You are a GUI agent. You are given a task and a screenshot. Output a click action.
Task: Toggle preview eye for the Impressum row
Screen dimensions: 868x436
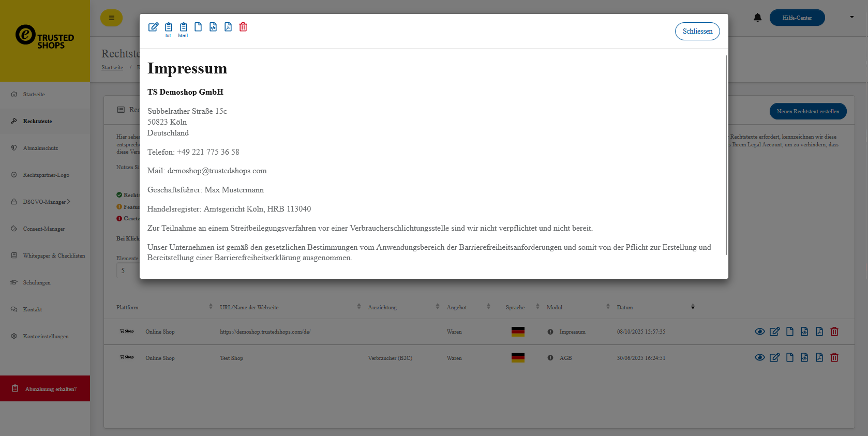click(x=759, y=332)
